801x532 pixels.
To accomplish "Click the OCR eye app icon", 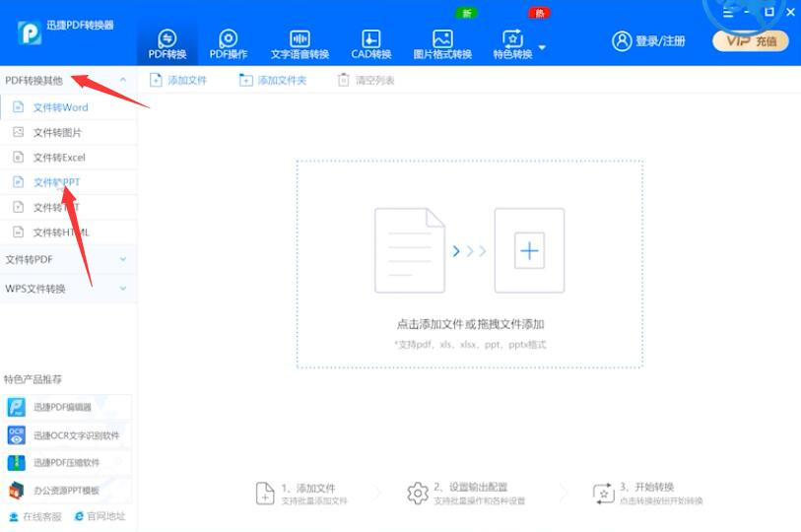I will click(x=17, y=435).
